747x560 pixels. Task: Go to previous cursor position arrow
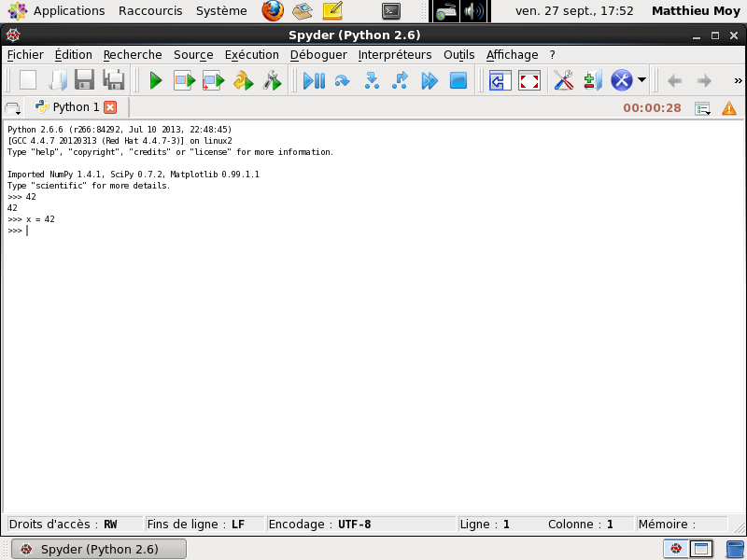tap(674, 80)
